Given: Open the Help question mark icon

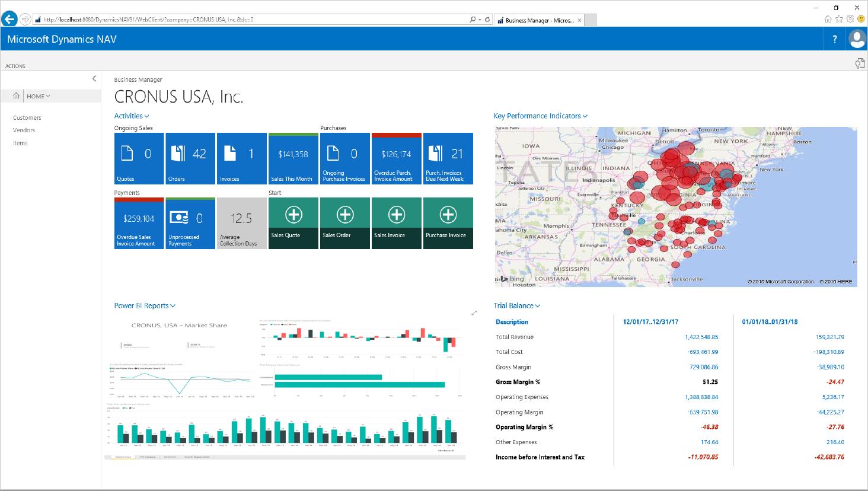Looking at the screenshot, I should tap(835, 39).
